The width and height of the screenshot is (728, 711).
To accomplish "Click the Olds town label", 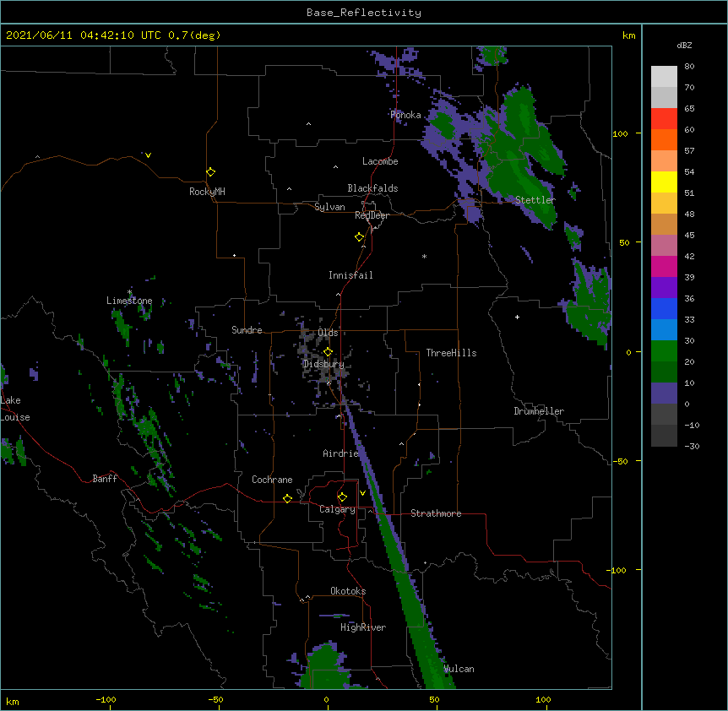I will (x=328, y=333).
